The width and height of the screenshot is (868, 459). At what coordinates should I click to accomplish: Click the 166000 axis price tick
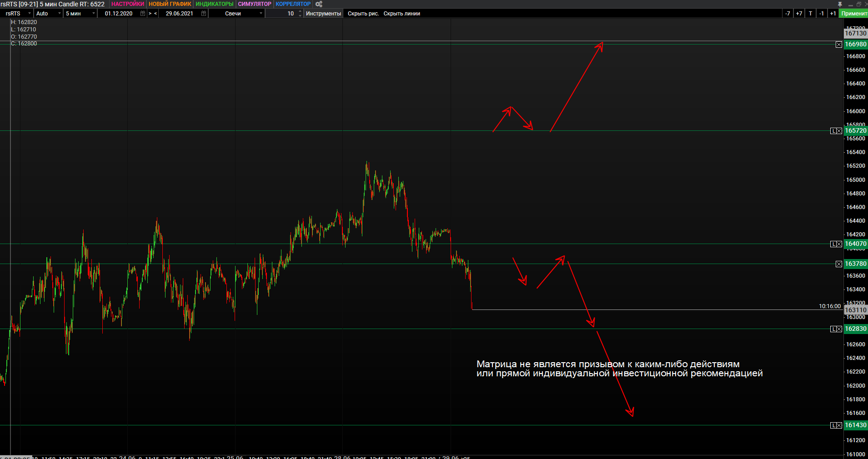click(856, 111)
